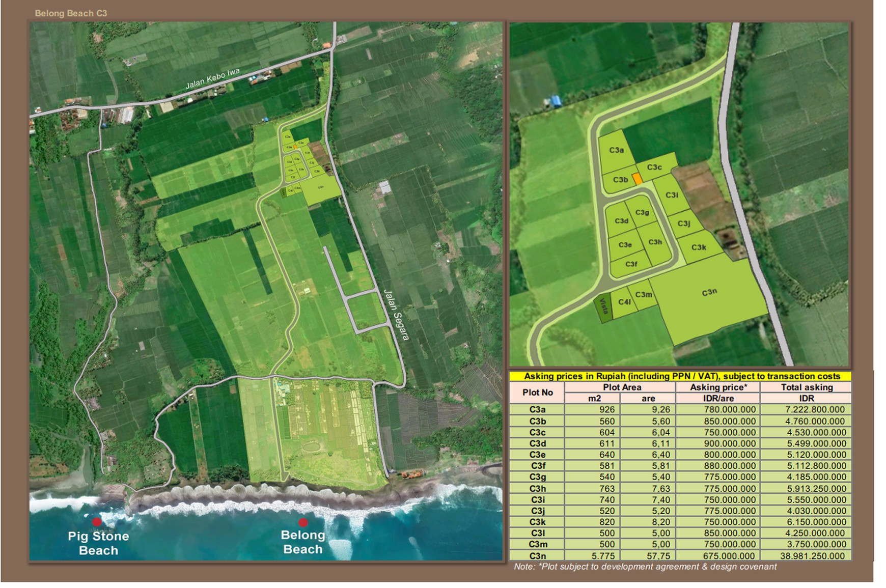
Task: Click the 880.000.000 asking price for C3f
Action: point(729,466)
